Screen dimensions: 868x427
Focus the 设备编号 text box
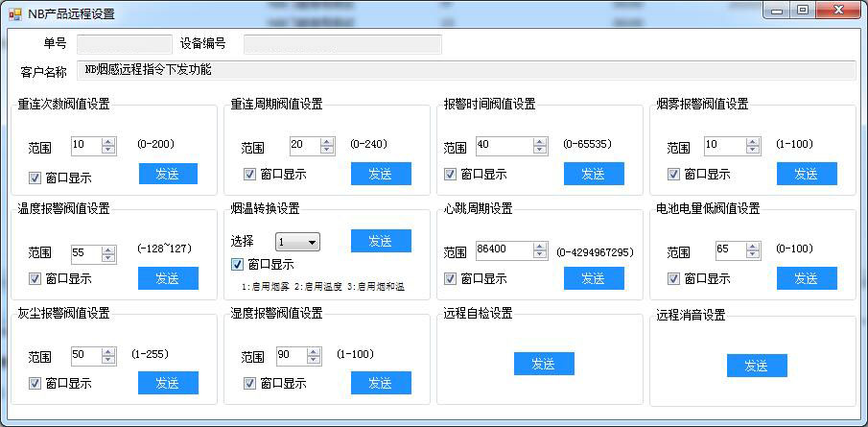(x=342, y=44)
